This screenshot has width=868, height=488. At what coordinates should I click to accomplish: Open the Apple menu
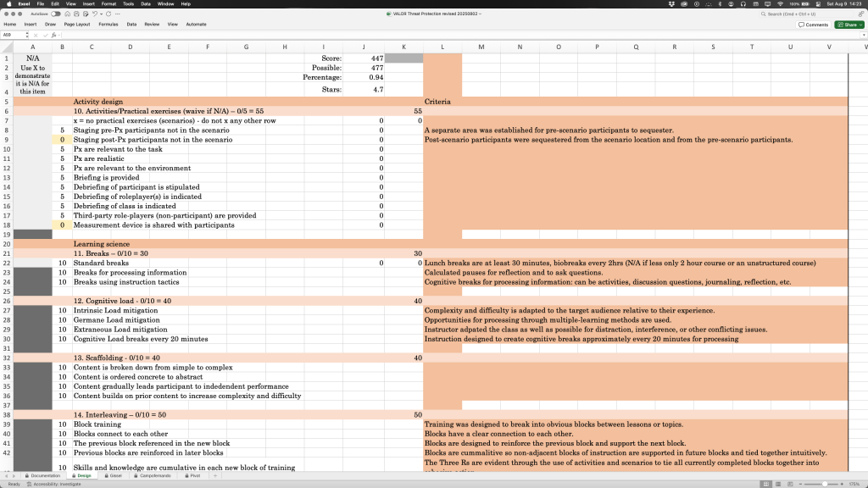[8, 4]
